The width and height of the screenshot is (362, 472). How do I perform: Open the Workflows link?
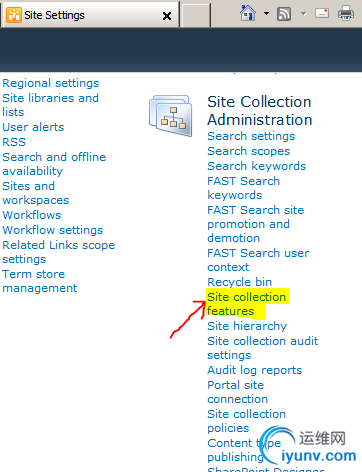point(32,215)
